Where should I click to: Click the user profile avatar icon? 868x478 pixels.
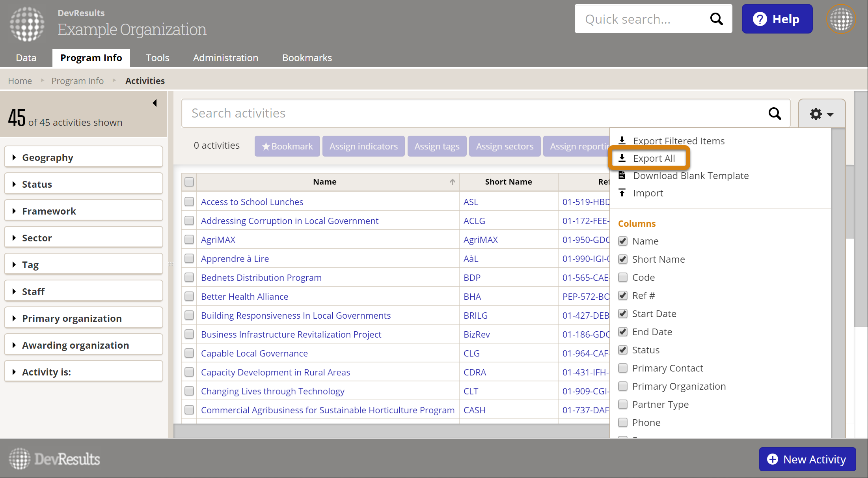[x=841, y=19]
